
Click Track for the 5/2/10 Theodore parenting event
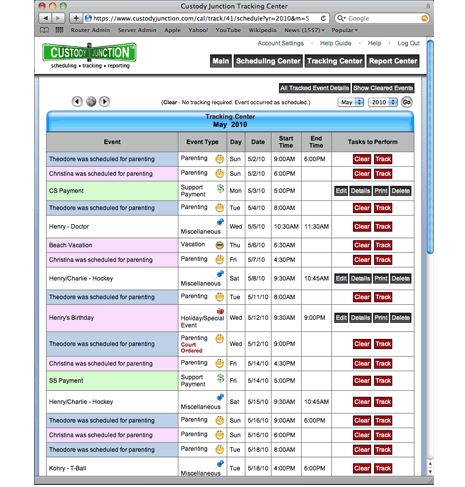(383, 159)
